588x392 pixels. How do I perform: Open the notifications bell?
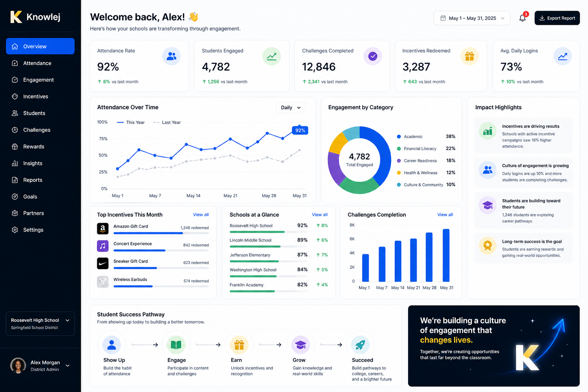523,18
